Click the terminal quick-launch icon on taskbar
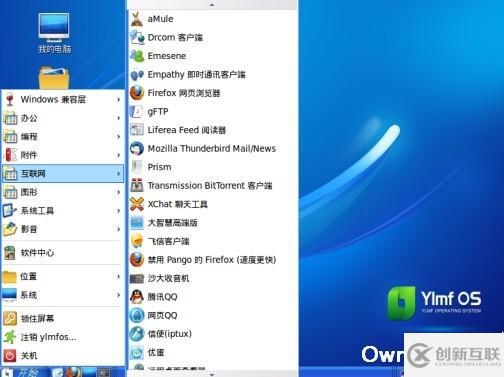Screen dimensions: 504x377 [x=103, y=372]
